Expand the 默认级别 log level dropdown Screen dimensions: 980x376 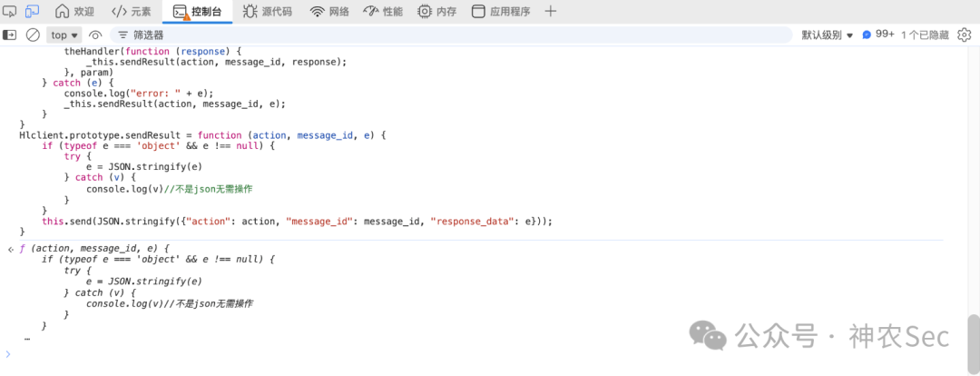click(828, 35)
